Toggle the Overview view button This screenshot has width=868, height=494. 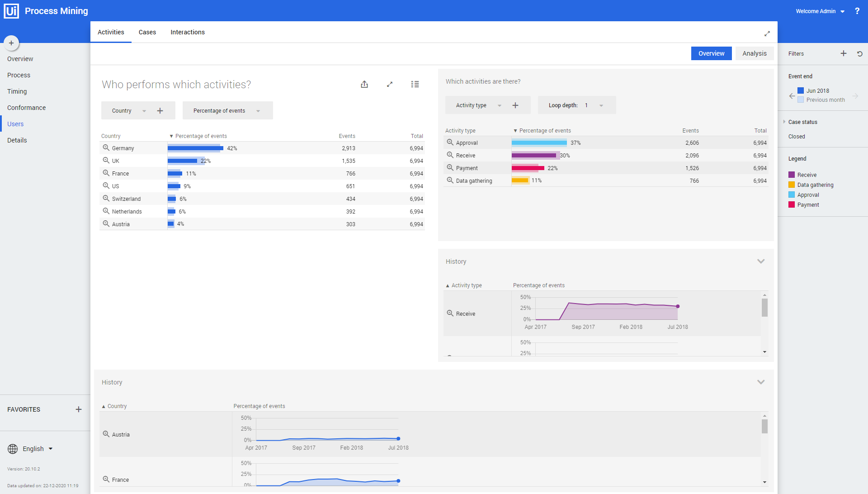pos(711,53)
